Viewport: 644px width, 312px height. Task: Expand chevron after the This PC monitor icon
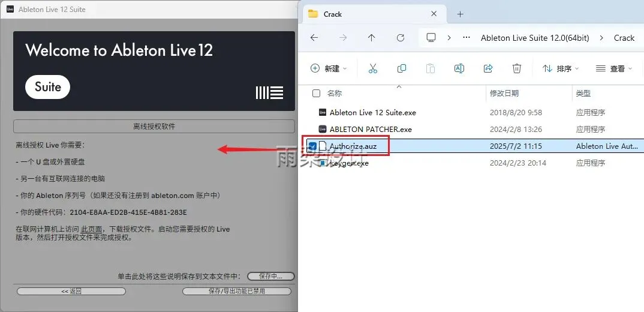(449, 38)
